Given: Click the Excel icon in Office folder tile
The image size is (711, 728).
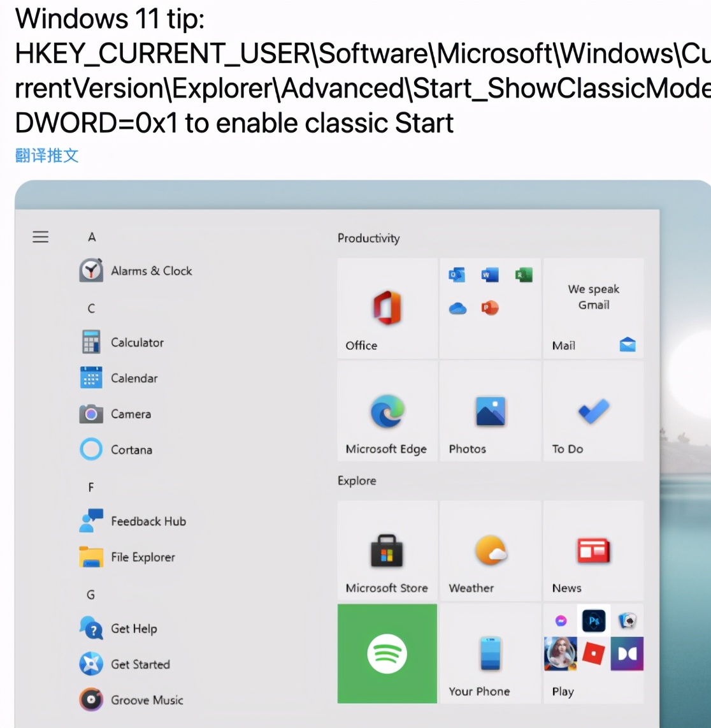Looking at the screenshot, I should pyautogui.click(x=524, y=275).
